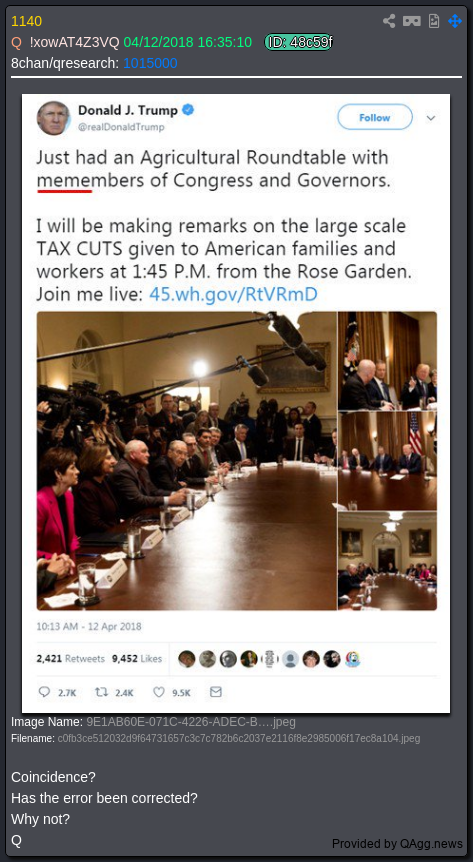The width and height of the screenshot is (473, 862).
Task: Click the envelope direct message icon
Action: click(216, 692)
